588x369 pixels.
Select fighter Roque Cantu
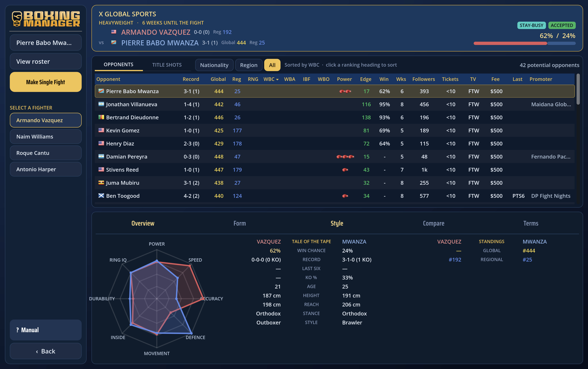(x=46, y=153)
